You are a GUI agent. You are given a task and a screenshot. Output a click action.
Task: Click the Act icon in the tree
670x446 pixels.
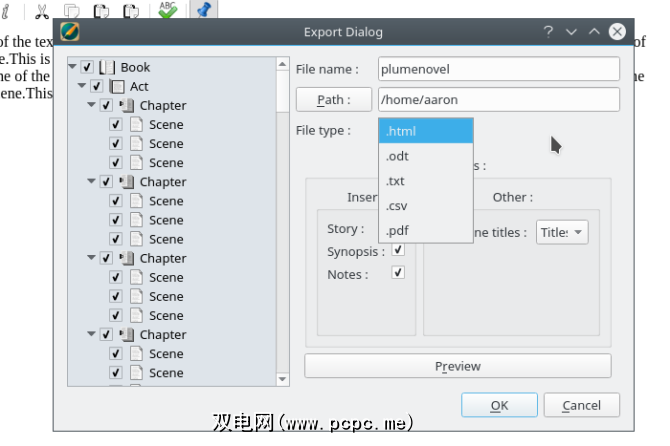[117, 86]
